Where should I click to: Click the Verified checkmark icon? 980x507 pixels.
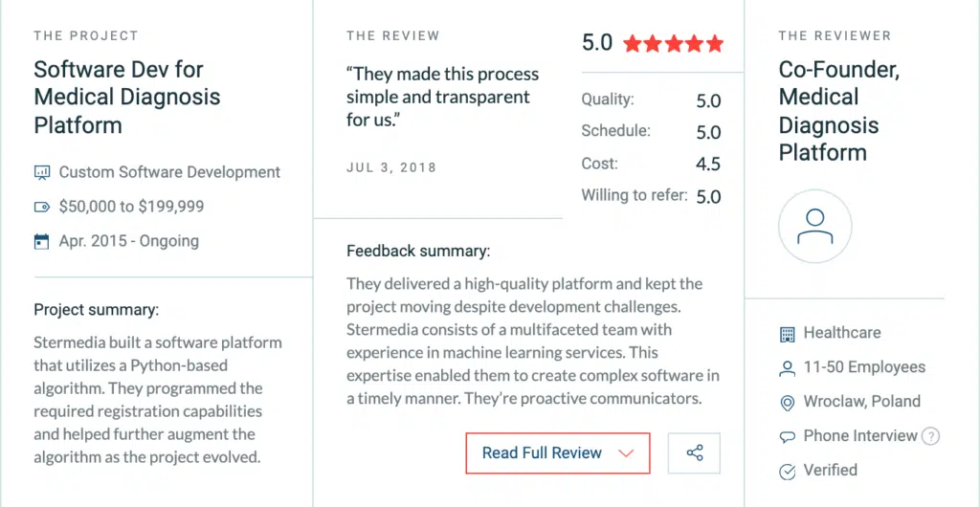point(788,472)
